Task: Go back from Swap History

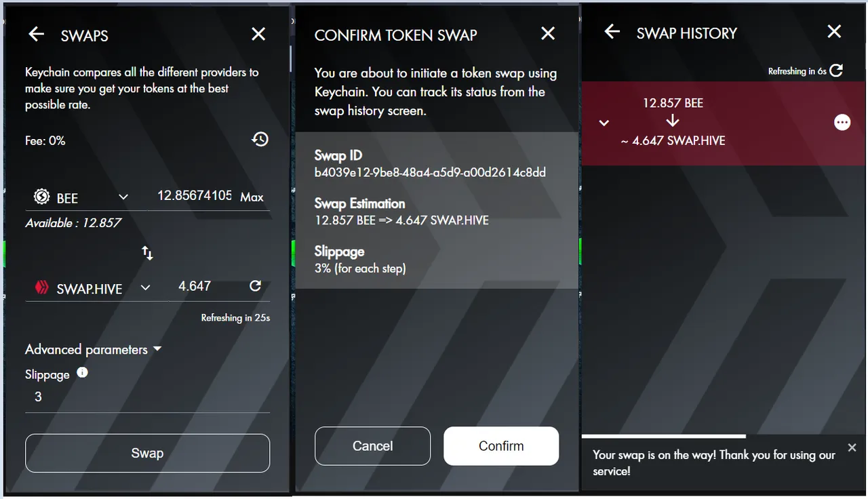Action: (612, 32)
